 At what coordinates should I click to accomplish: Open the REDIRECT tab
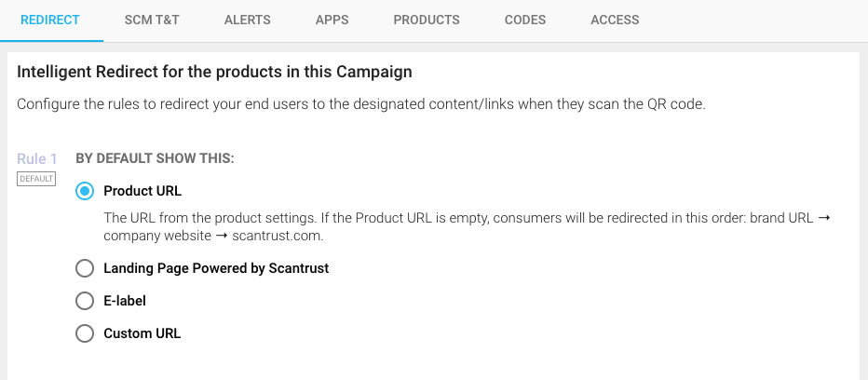pyautogui.click(x=51, y=20)
